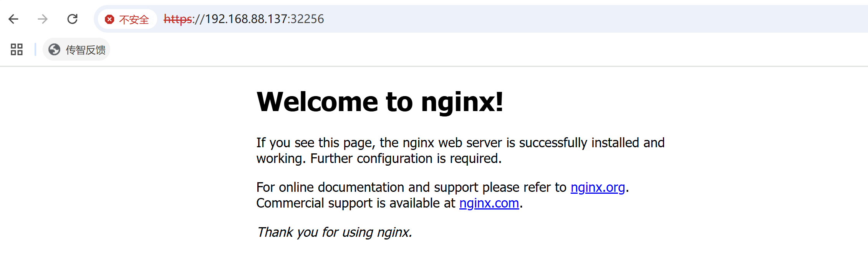Viewport: 868px width, 271px height.
Task: Click the red warning circle icon
Action: (x=109, y=19)
